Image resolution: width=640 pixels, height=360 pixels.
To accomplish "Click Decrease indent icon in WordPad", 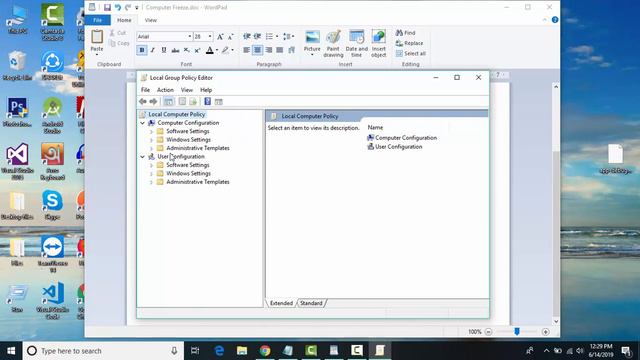I will coord(247,37).
